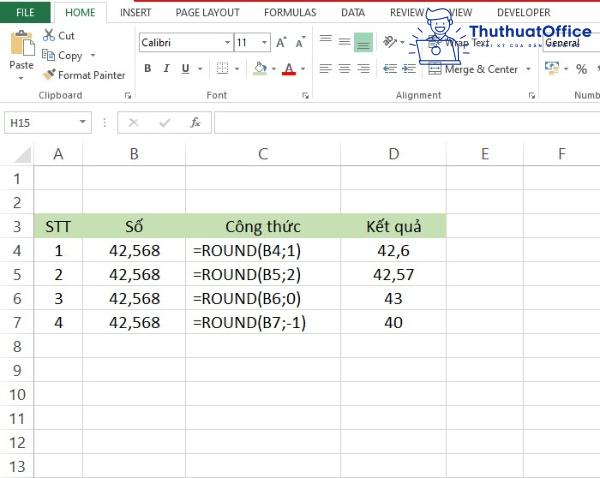The image size is (600, 478).
Task: Click the Cut scissors button
Action: pyautogui.click(x=59, y=35)
